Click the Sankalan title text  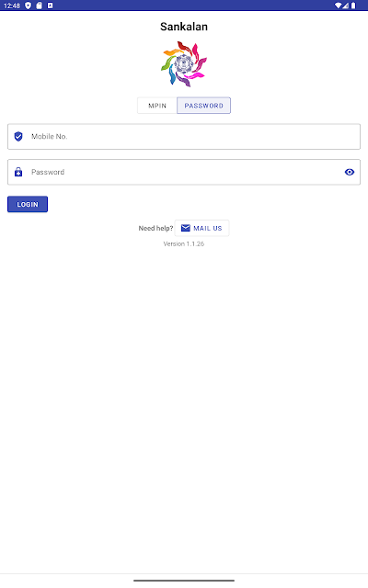184,27
